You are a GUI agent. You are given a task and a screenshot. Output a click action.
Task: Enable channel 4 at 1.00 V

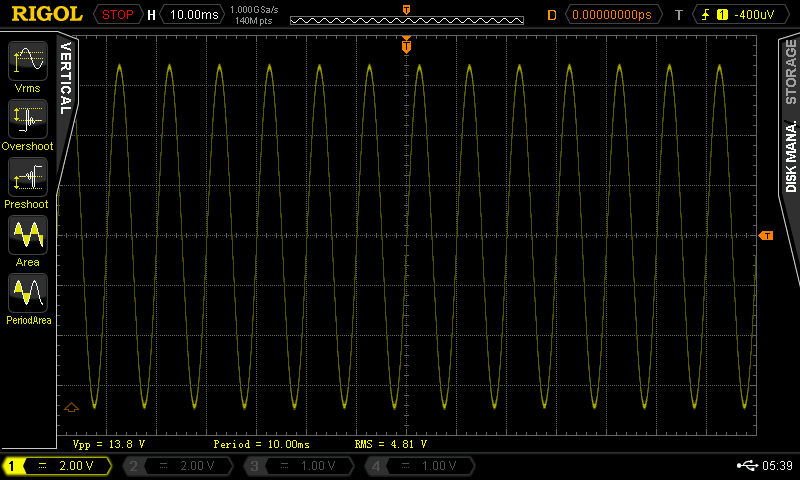pyautogui.click(x=419, y=466)
